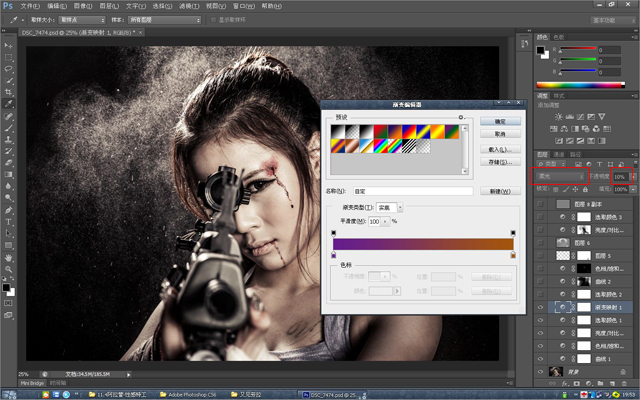Toggle the 显示取样环 checkbox
640x400 pixels.
(210, 19)
